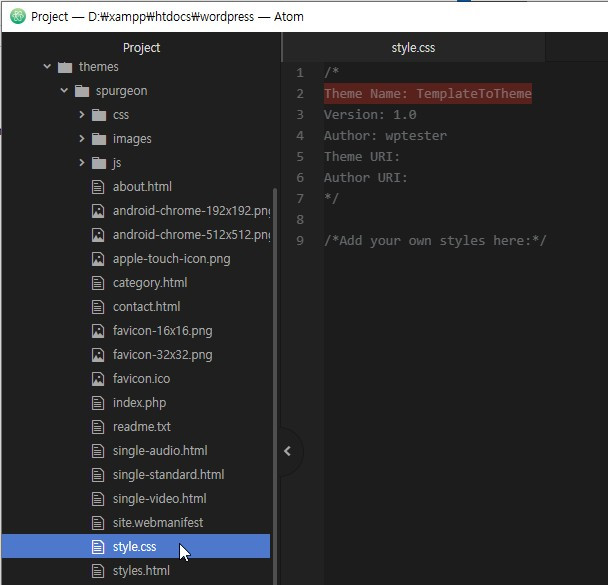
Task: Select the css folder label
Action: (x=121, y=115)
